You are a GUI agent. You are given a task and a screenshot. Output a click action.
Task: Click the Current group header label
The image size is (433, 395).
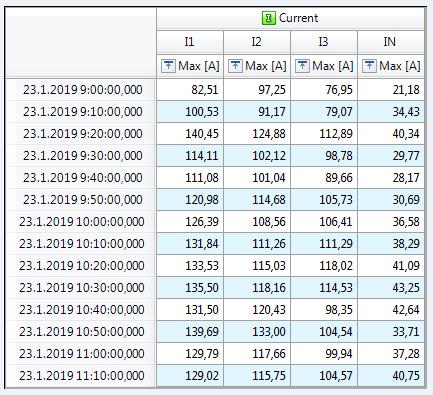(298, 18)
